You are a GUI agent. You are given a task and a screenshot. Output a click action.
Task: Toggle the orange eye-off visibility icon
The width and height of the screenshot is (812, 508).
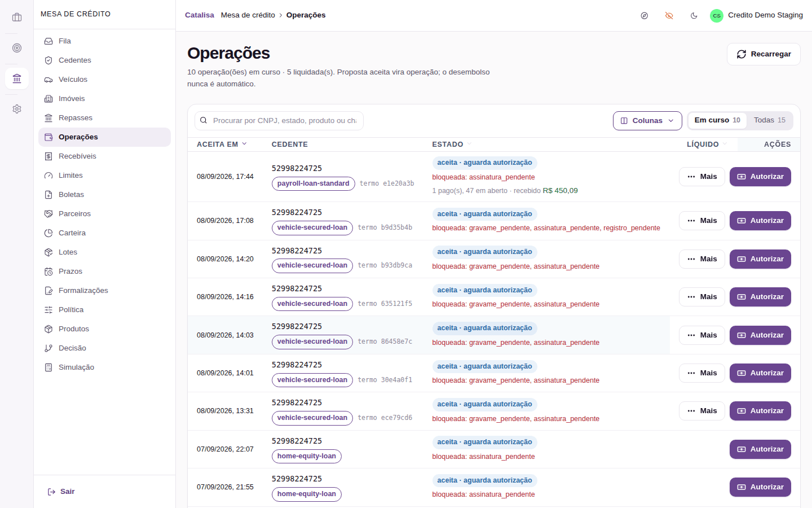pyautogui.click(x=669, y=16)
